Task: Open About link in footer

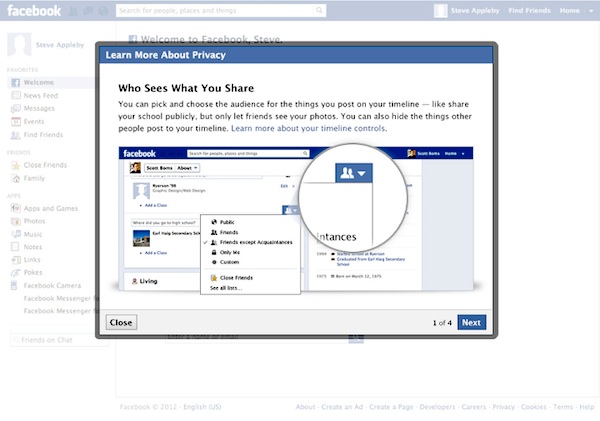Action: coord(305,407)
